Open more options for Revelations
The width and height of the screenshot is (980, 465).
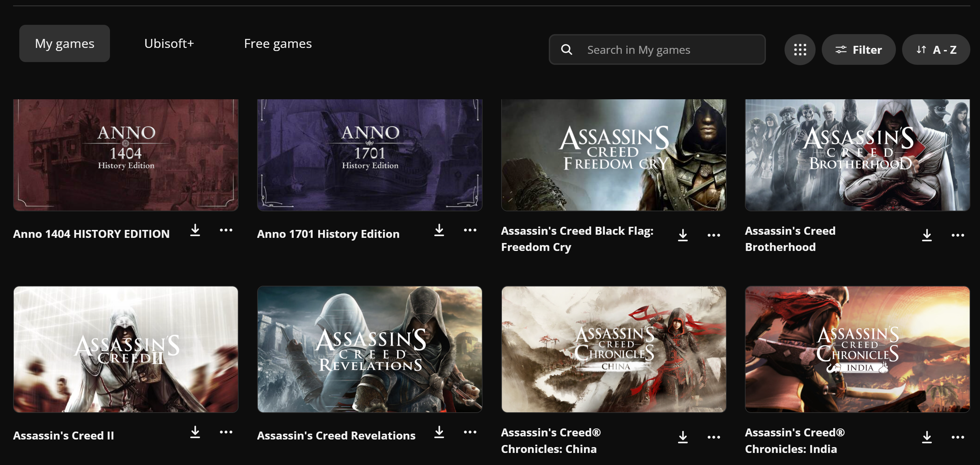(470, 432)
